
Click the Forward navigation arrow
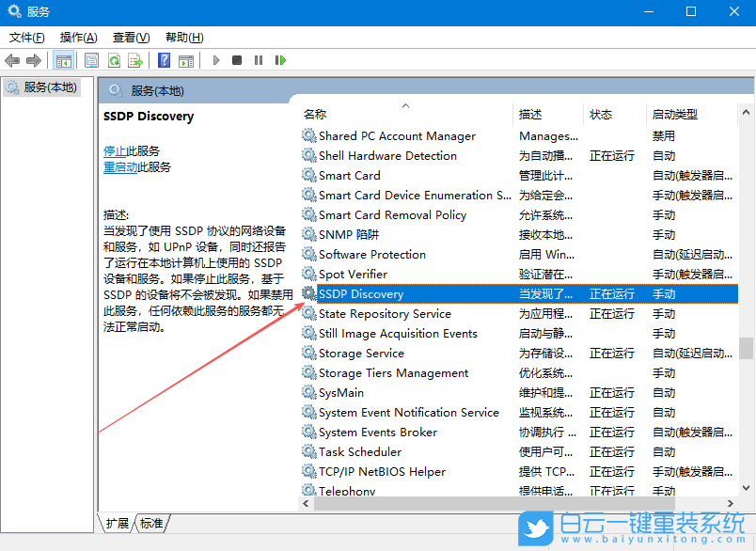click(34, 59)
